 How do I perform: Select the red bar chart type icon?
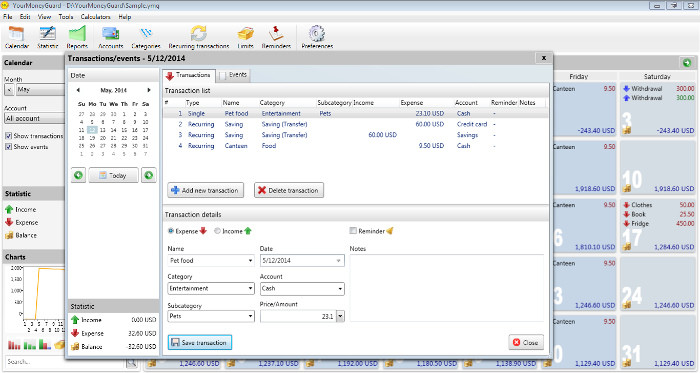pyautogui.click(x=14, y=344)
